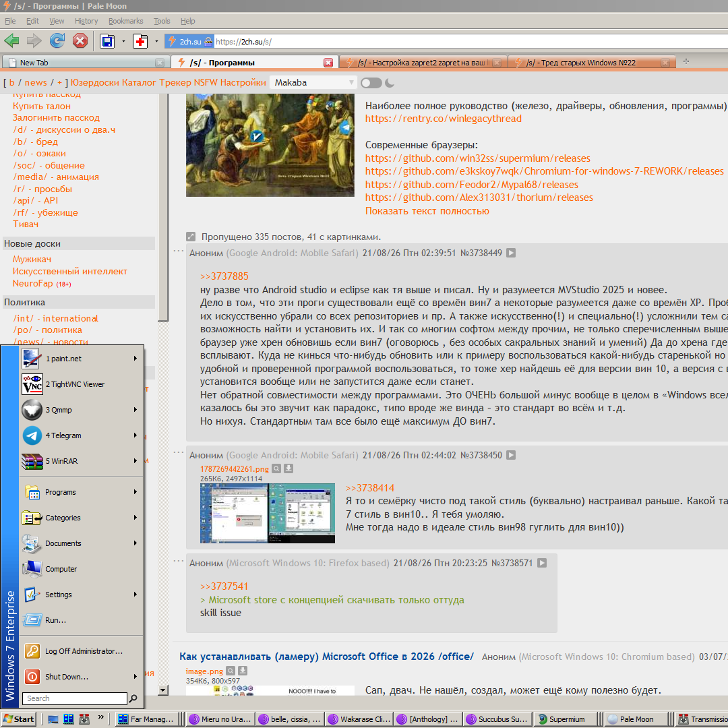
Task: Expand the Programs submenu
Action: [82, 491]
